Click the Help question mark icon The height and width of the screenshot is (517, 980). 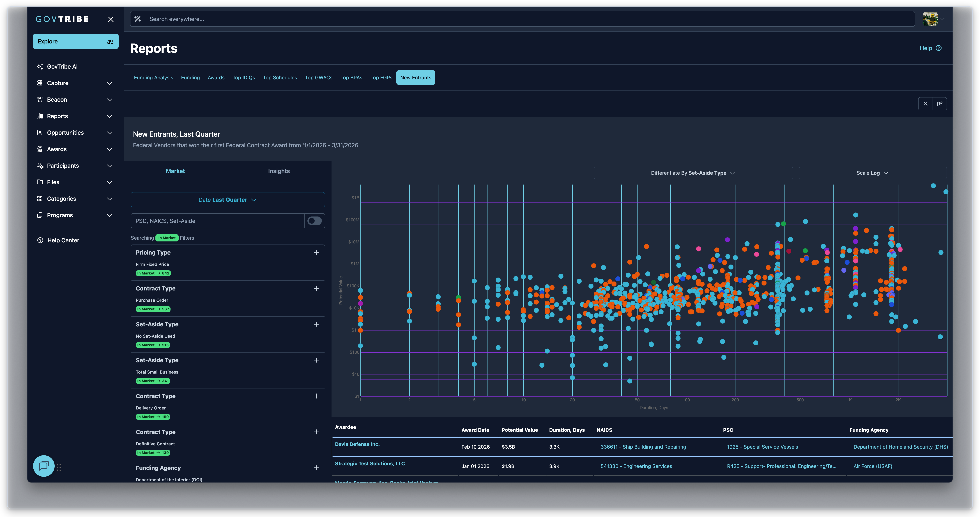click(938, 48)
